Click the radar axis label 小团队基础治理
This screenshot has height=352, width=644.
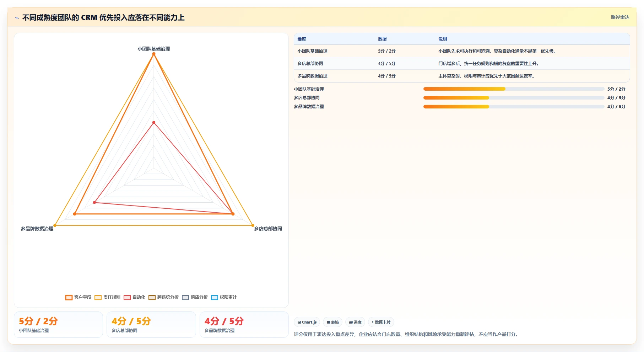click(x=154, y=49)
